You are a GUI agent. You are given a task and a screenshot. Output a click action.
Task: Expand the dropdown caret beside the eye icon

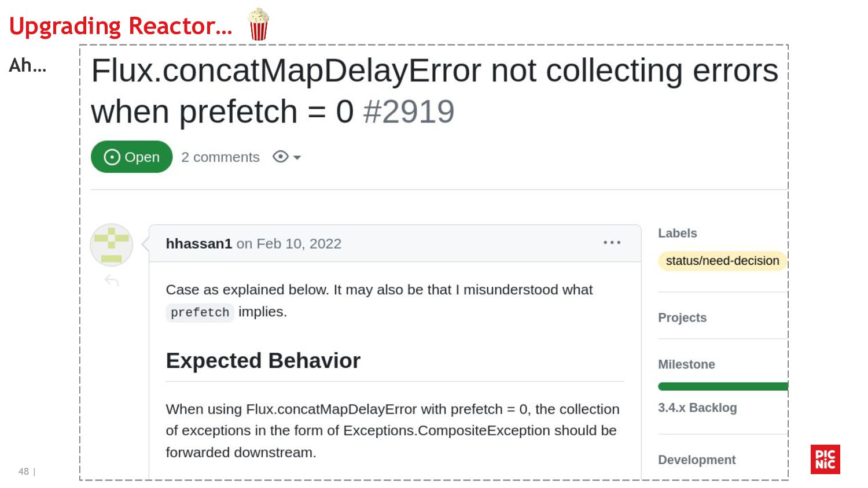coord(297,157)
